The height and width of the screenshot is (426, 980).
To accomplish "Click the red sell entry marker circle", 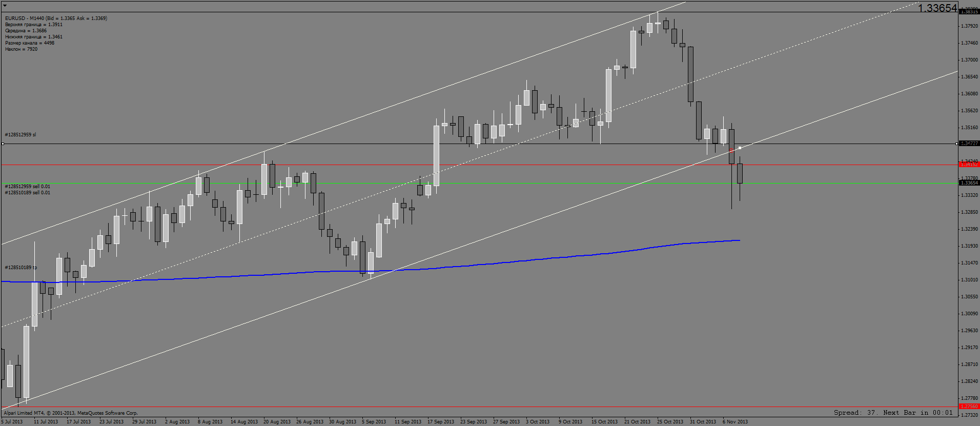I will [x=732, y=150].
